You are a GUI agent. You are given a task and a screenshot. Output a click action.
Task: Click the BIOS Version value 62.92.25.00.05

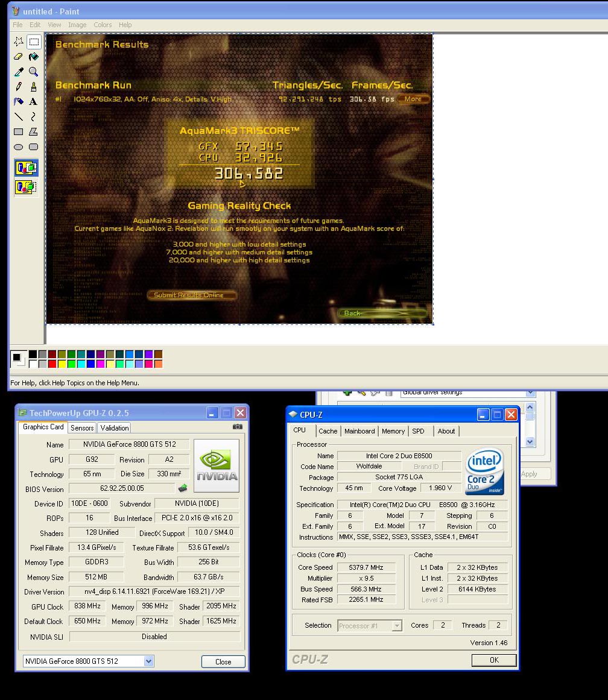click(122, 488)
